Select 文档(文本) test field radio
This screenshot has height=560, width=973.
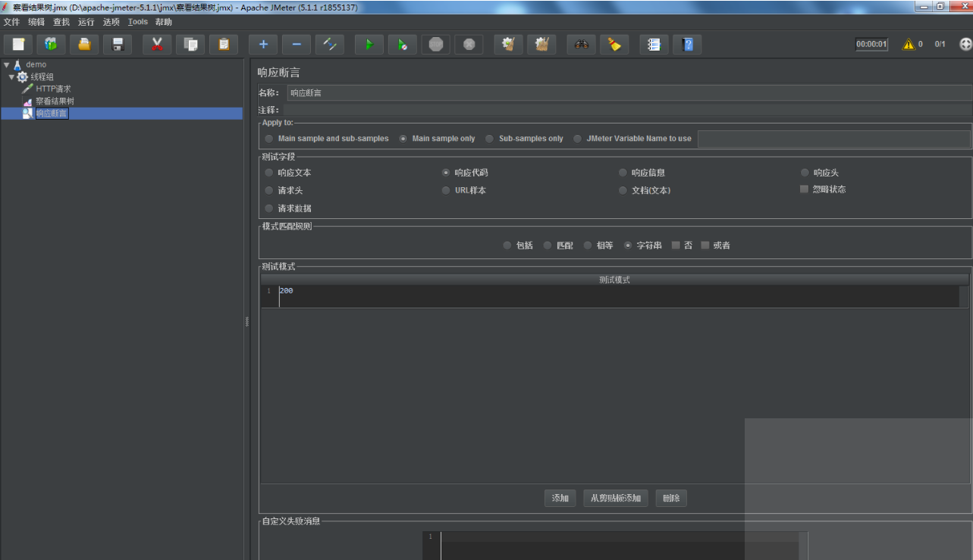pyautogui.click(x=623, y=190)
